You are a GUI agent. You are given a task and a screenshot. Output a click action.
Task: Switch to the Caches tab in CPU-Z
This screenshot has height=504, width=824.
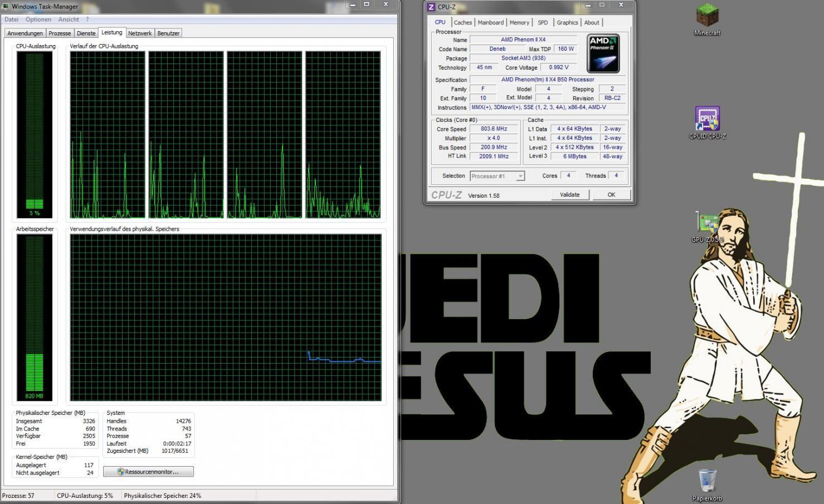click(462, 23)
